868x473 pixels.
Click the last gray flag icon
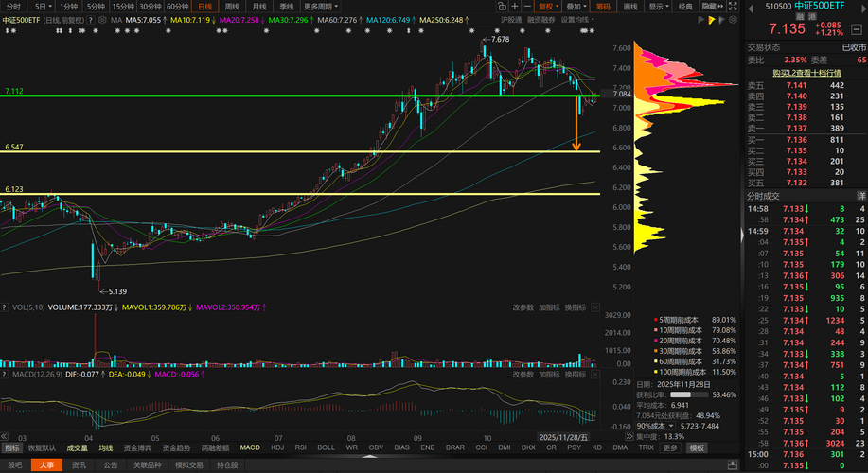pos(722,20)
